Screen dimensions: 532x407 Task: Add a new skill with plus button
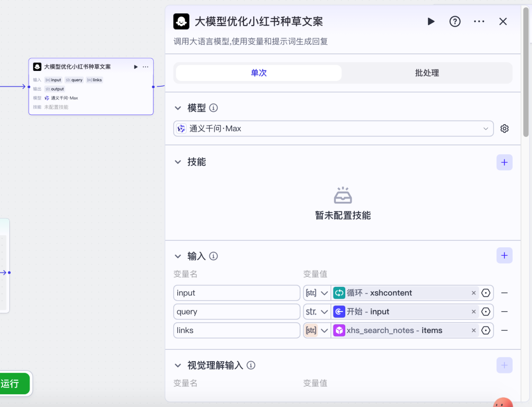tap(504, 162)
